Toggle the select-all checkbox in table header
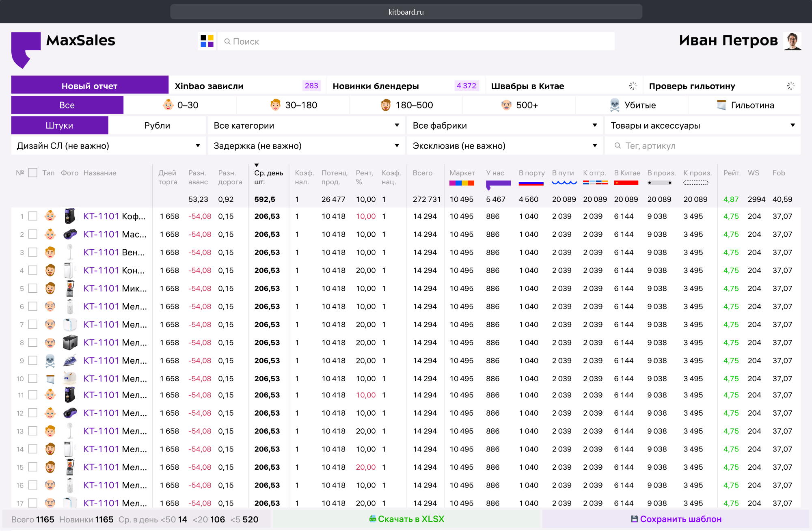 click(x=33, y=173)
